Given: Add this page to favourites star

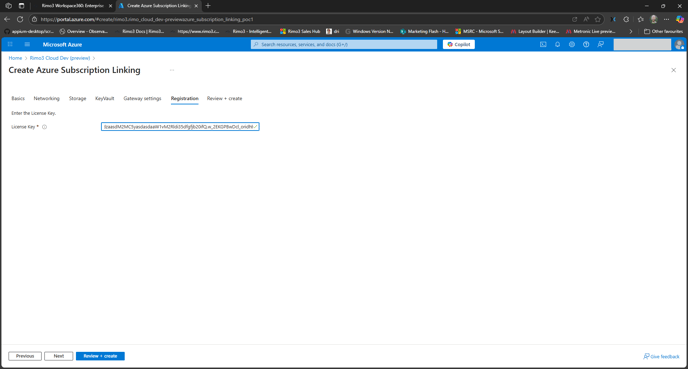Looking at the screenshot, I should 598,19.
